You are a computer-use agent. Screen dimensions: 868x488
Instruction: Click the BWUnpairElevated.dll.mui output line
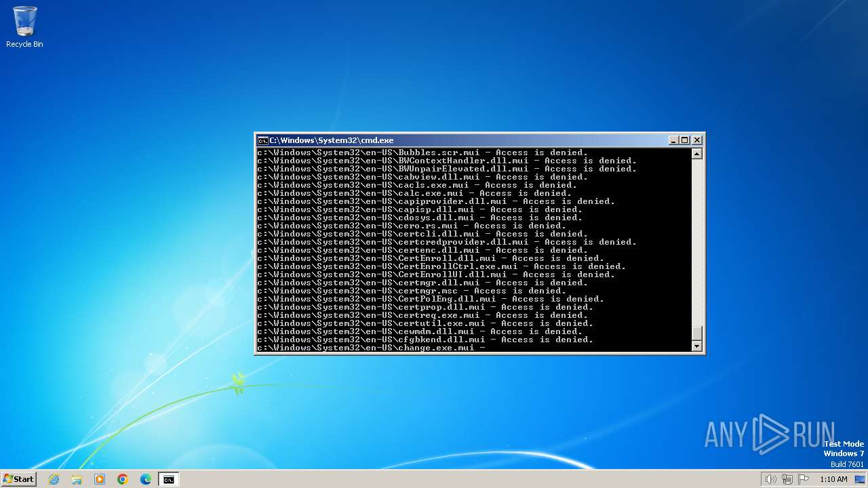pyautogui.click(x=447, y=169)
